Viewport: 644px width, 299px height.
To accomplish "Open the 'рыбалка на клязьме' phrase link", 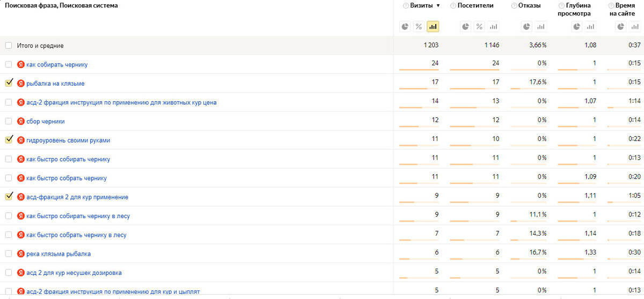I will pyautogui.click(x=55, y=84).
